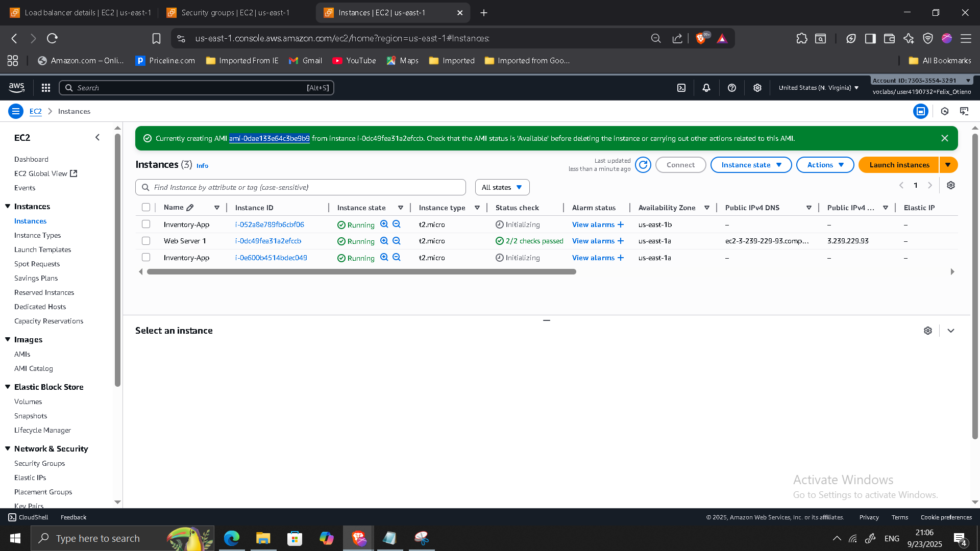980x551 pixels.
Task: Expand the Actions dropdown menu
Action: (825, 165)
